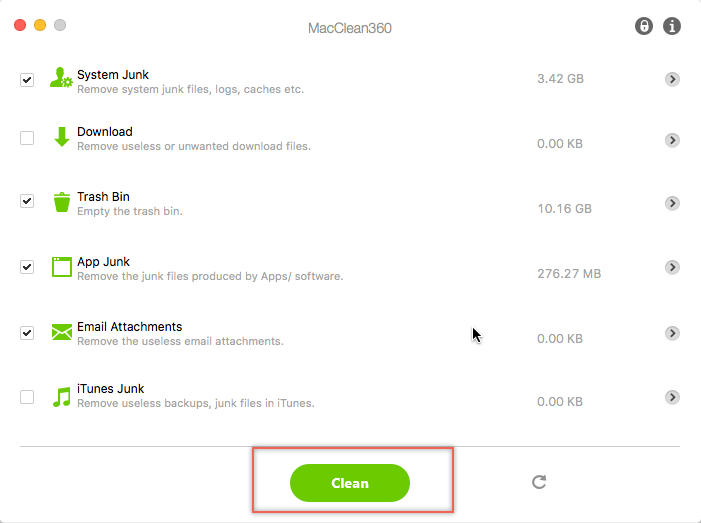Viewport: 701px width, 523px height.
Task: Click the Trash Bin icon
Action: point(61,203)
